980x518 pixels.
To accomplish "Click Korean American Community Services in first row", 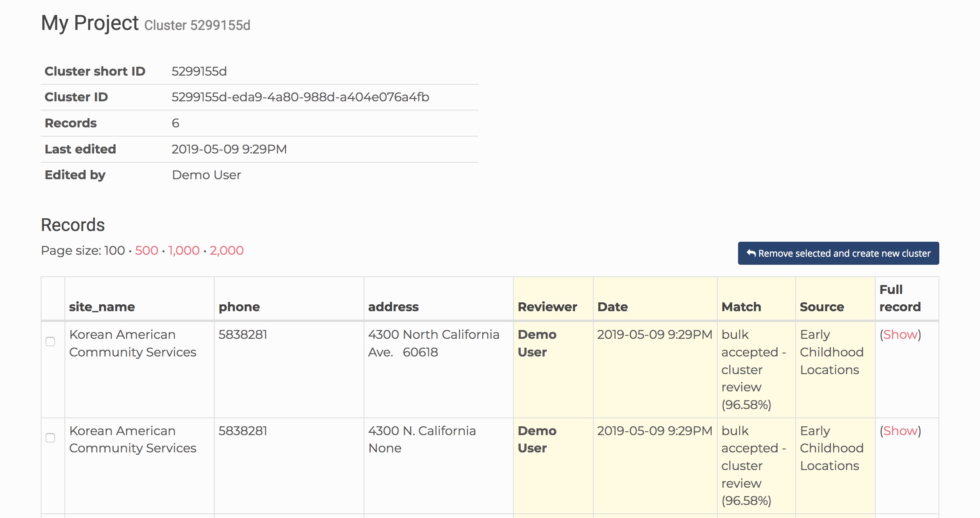I will click(x=133, y=343).
